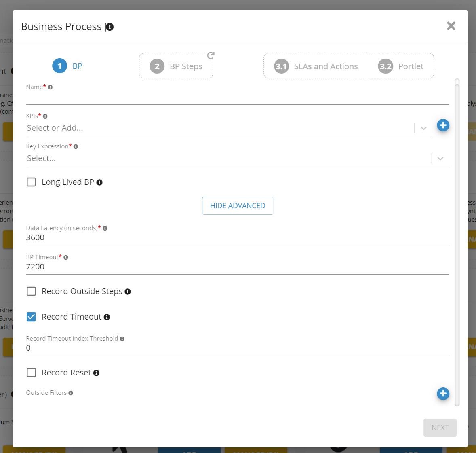The width and height of the screenshot is (476, 453).
Task: Open the Key Expression dropdown
Action: [x=440, y=159]
